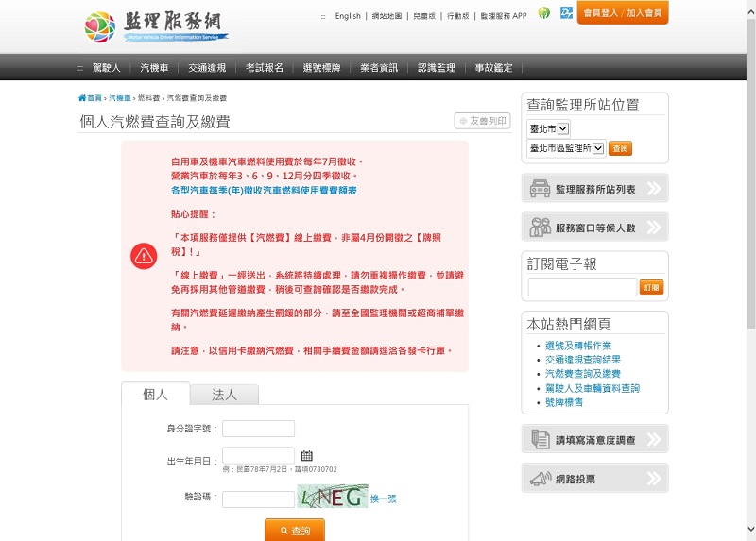This screenshot has width=756, height=541.
Task: Focus the 驗證碼 input field
Action: pyautogui.click(x=258, y=499)
